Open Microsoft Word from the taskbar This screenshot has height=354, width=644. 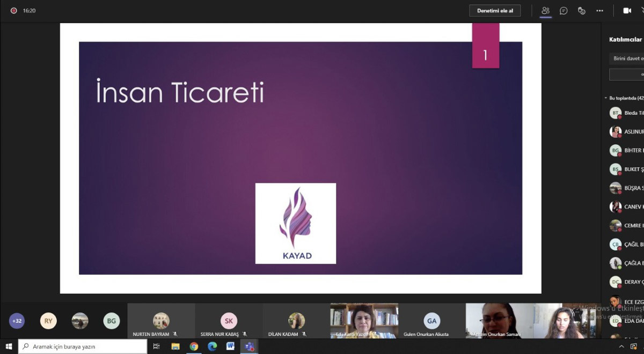(230, 346)
